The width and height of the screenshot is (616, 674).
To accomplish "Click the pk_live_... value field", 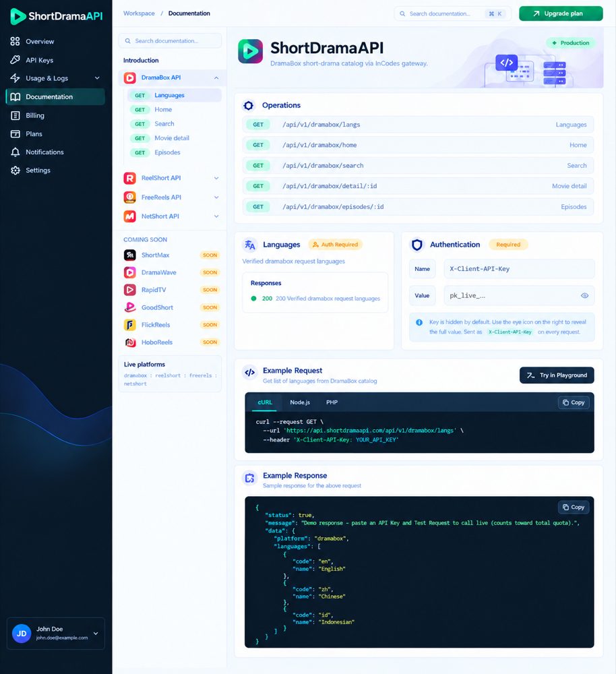I will click(519, 296).
